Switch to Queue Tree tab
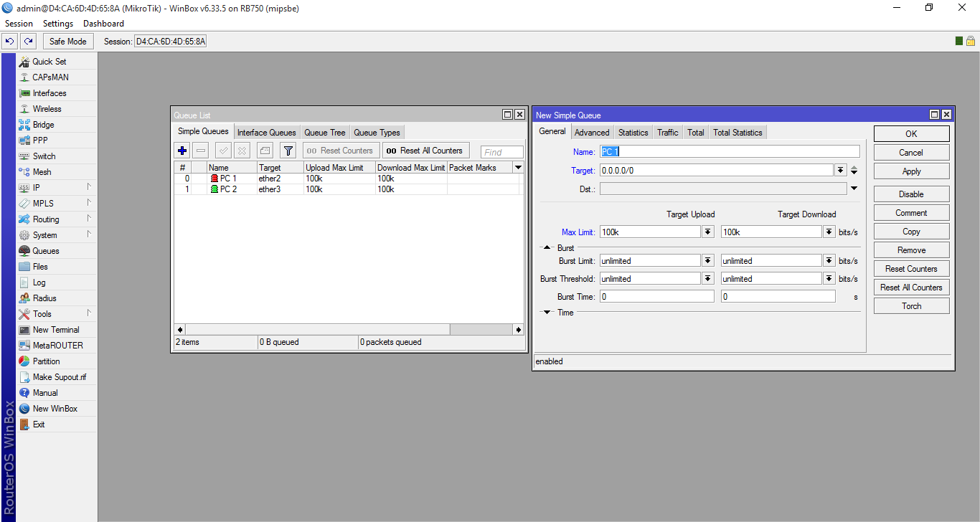Image resolution: width=980 pixels, height=522 pixels. [x=325, y=133]
